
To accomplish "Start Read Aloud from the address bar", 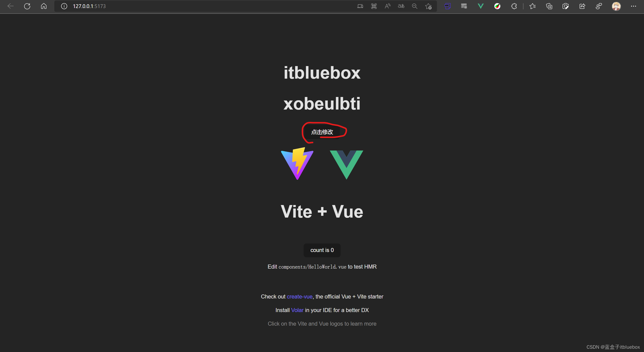I will [387, 6].
